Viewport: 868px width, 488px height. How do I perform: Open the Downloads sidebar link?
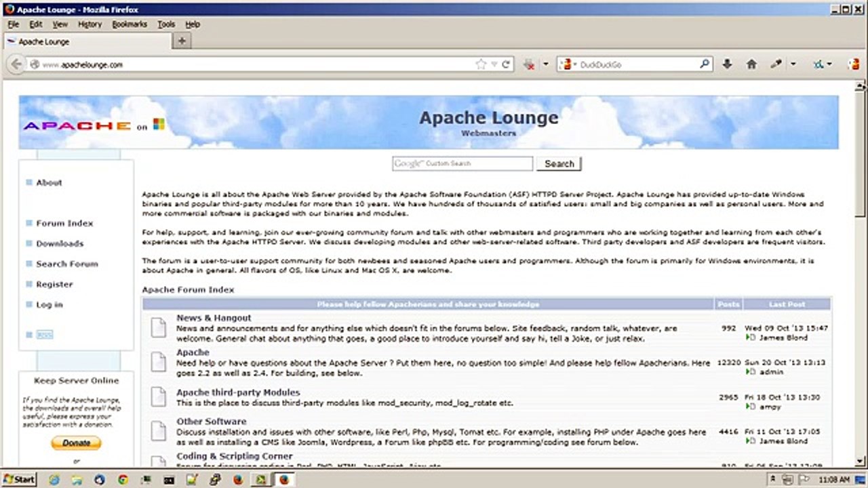tap(60, 243)
